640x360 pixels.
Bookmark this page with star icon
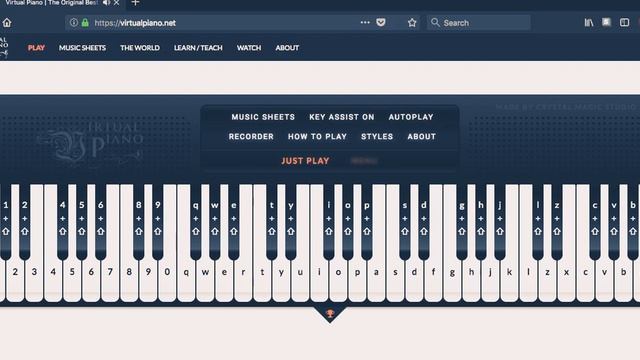tap(412, 23)
